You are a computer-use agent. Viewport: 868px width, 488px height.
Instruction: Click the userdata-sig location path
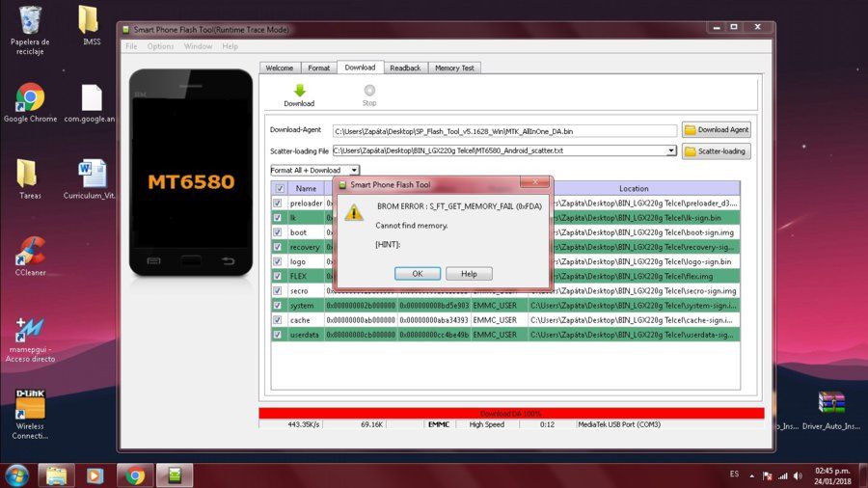[x=632, y=335]
